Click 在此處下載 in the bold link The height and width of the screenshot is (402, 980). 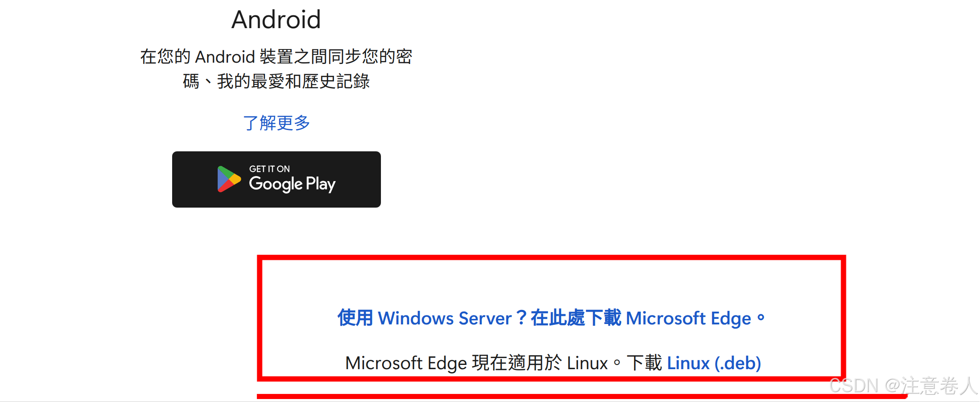tap(576, 318)
